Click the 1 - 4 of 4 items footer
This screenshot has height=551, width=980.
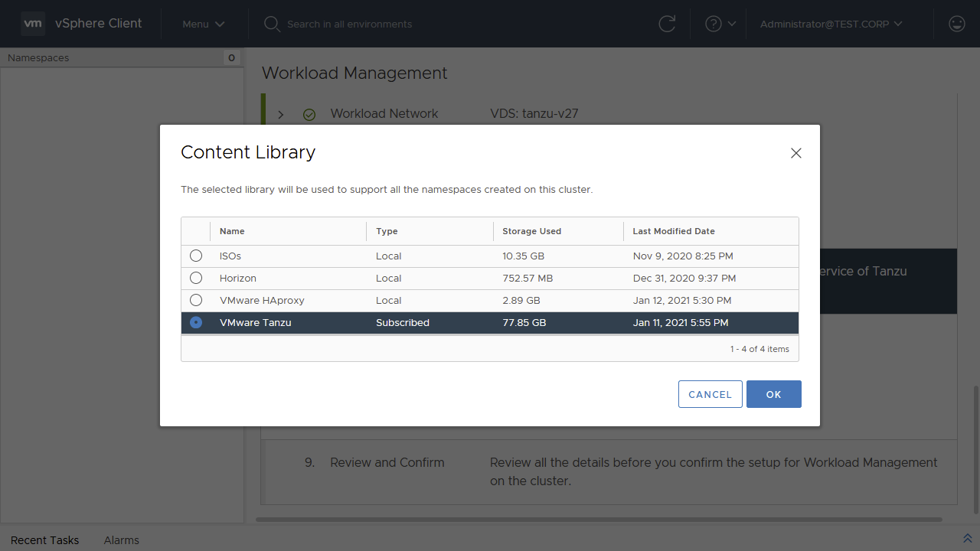click(x=759, y=348)
